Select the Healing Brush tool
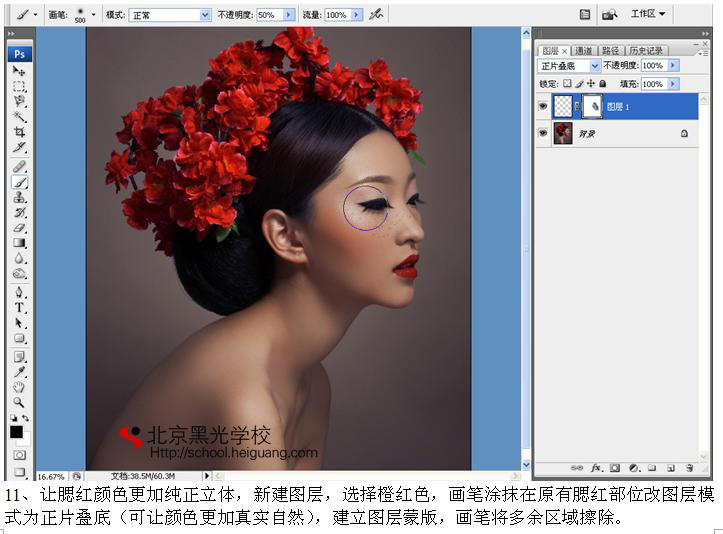723x534 pixels. [x=19, y=166]
